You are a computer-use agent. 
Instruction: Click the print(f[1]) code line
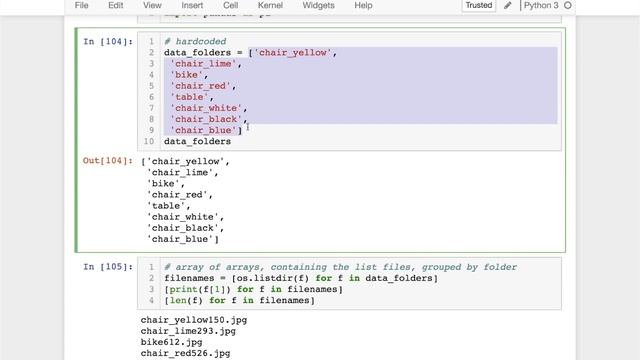[x=253, y=289]
